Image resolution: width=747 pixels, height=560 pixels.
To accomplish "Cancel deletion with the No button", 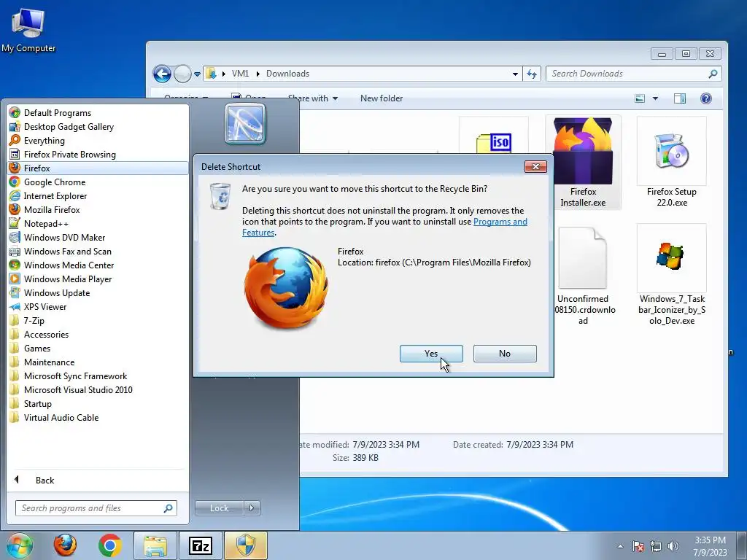I will pyautogui.click(x=505, y=354).
